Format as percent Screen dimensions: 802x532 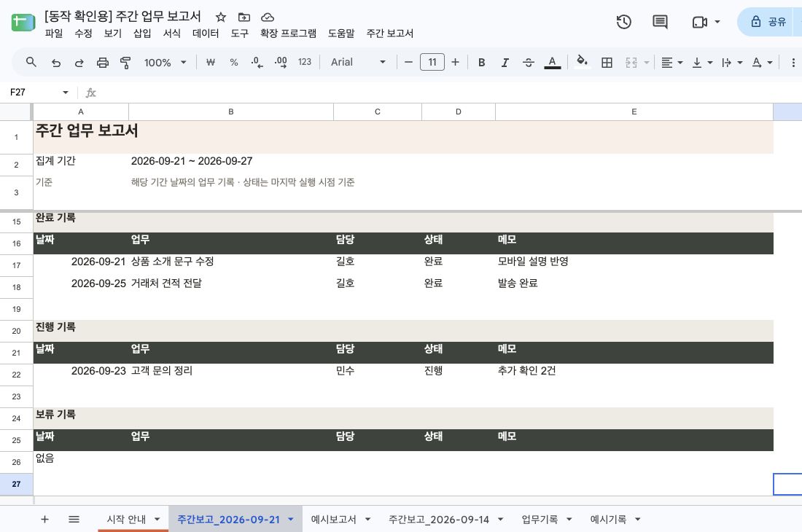[234, 63]
